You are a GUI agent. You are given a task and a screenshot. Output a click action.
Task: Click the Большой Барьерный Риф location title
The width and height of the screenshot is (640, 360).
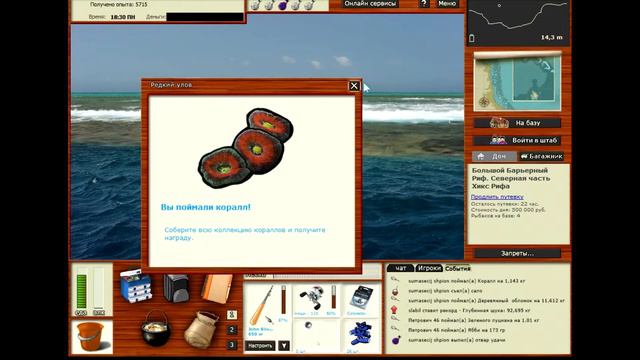click(511, 178)
